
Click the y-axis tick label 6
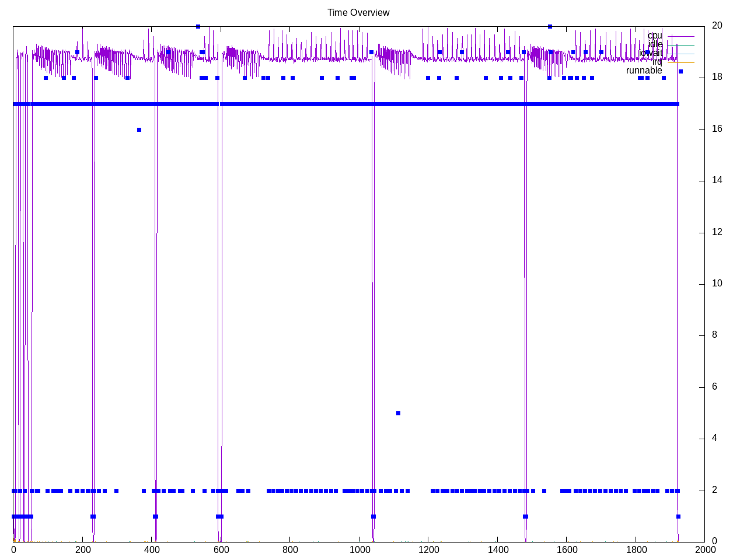[714, 387]
